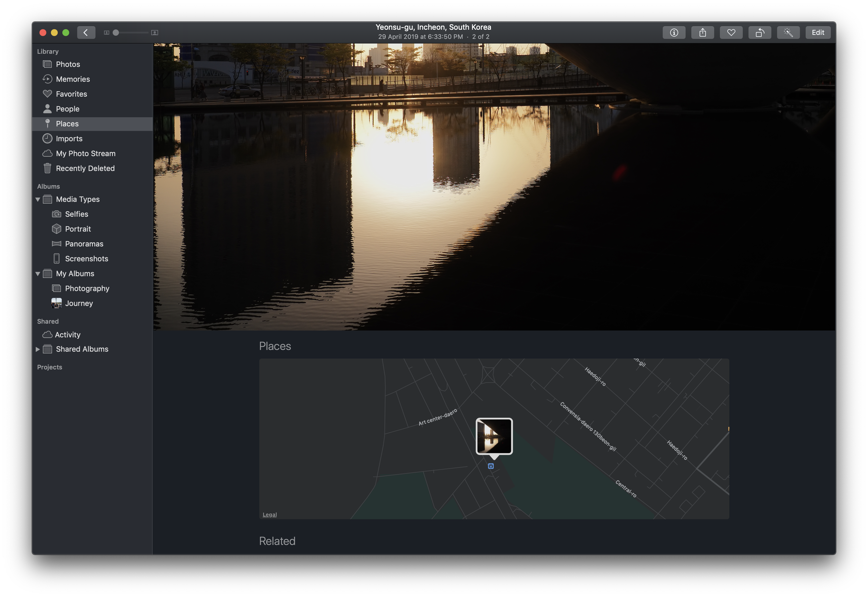Open My Photo Stream in sidebar

pos(85,153)
